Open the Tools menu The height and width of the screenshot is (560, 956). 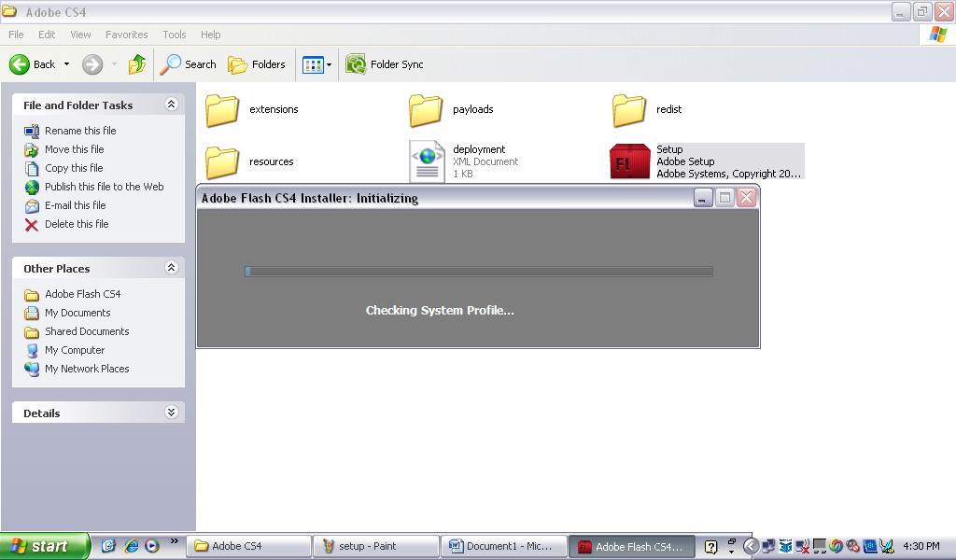coord(174,35)
